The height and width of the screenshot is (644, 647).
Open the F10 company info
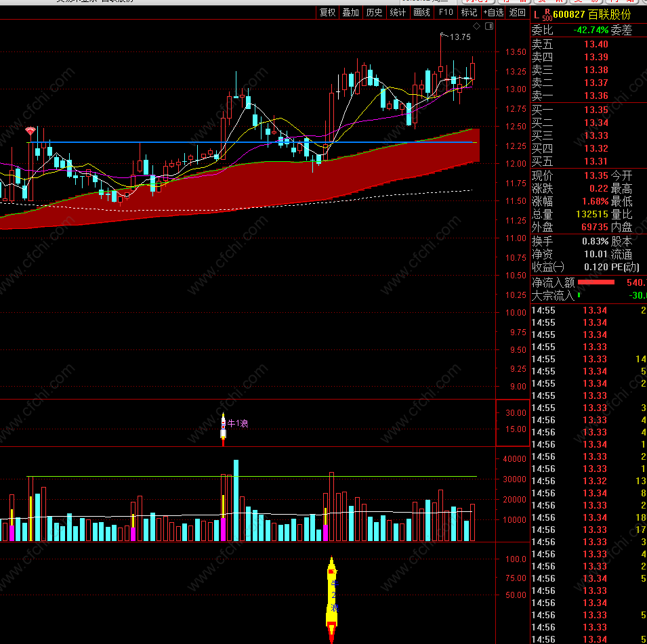[x=446, y=12]
